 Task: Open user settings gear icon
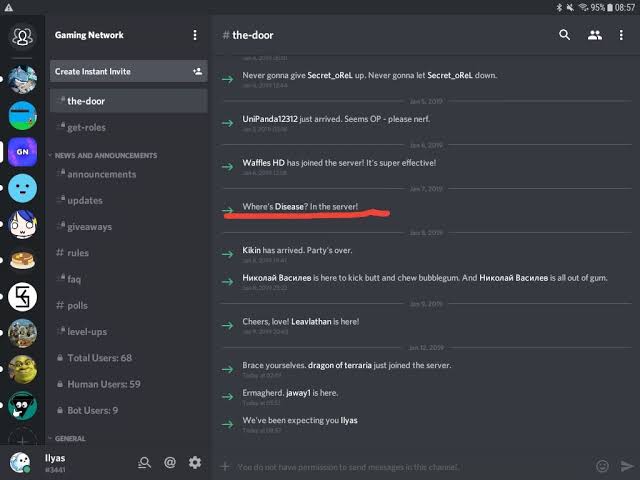point(195,462)
